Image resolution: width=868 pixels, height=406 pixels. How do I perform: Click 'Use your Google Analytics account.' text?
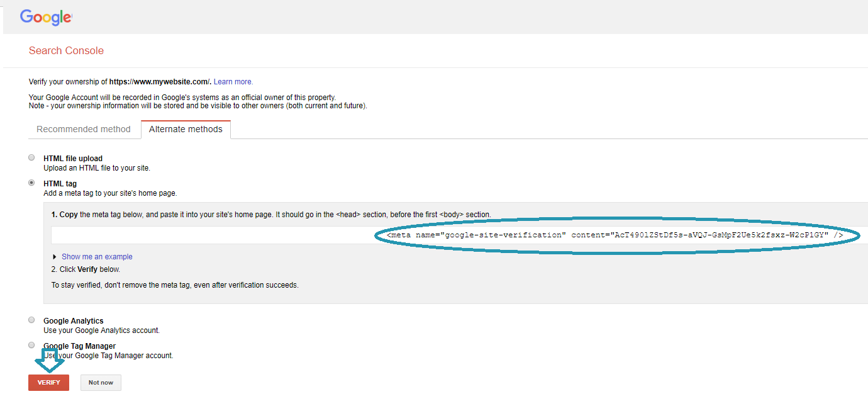pyautogui.click(x=101, y=330)
